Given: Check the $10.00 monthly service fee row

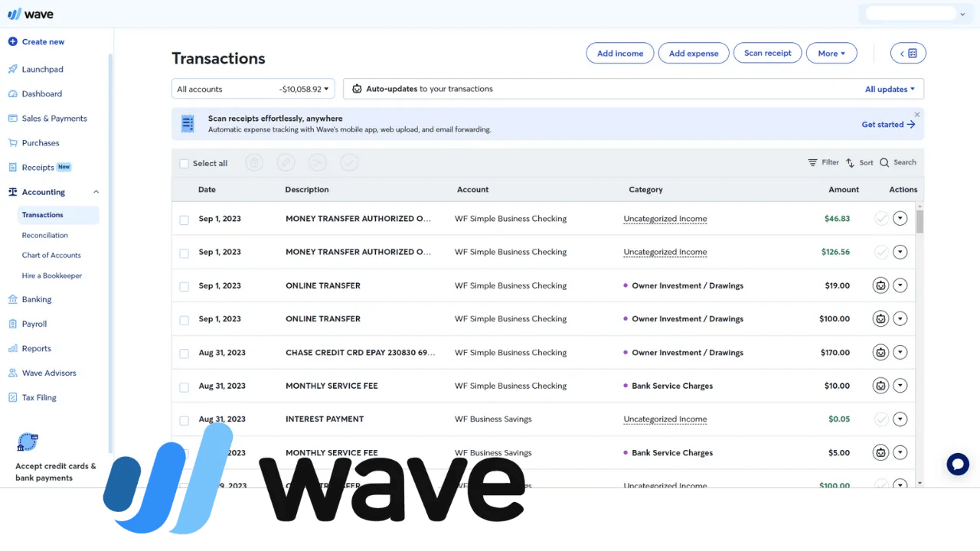Looking at the screenshot, I should pos(184,387).
